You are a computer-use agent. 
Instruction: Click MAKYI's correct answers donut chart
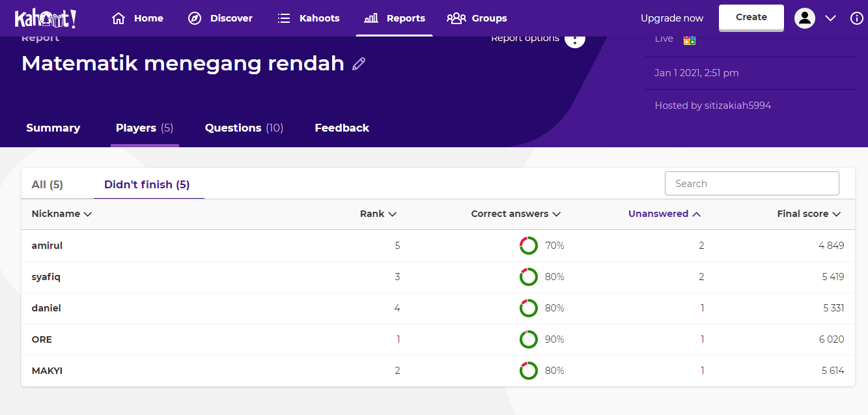(x=529, y=371)
